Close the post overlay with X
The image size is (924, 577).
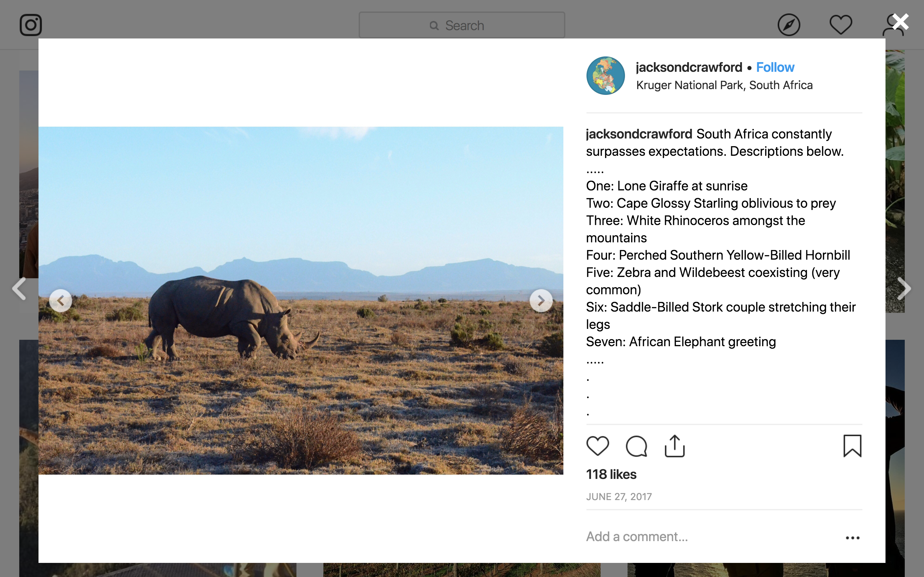click(901, 22)
